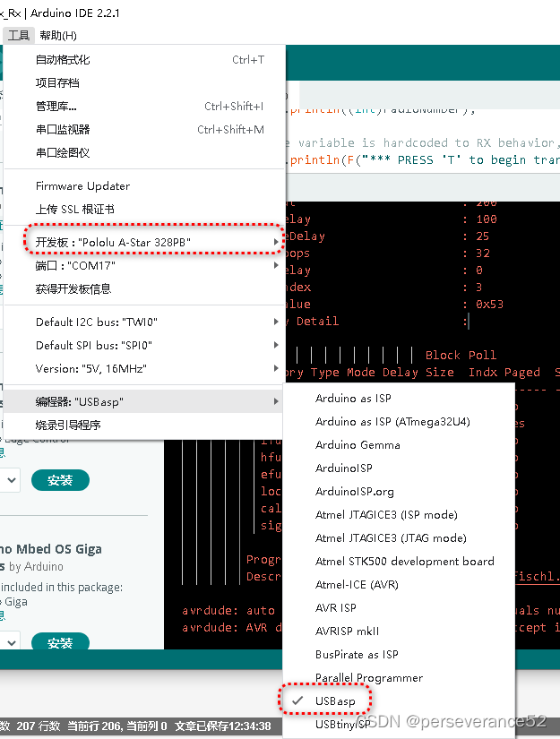The image size is (560, 739).
Task: Click 207 行数 line count in status bar
Action: pyautogui.click(x=39, y=726)
